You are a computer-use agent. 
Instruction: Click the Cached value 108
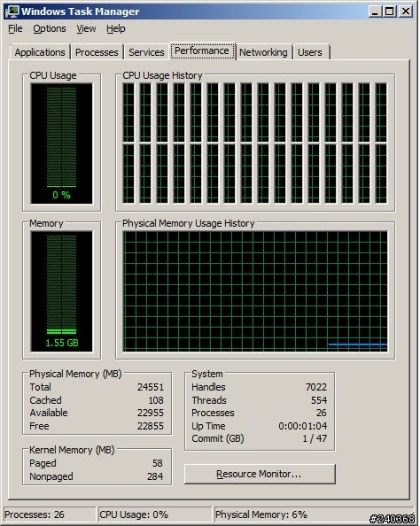click(x=156, y=400)
